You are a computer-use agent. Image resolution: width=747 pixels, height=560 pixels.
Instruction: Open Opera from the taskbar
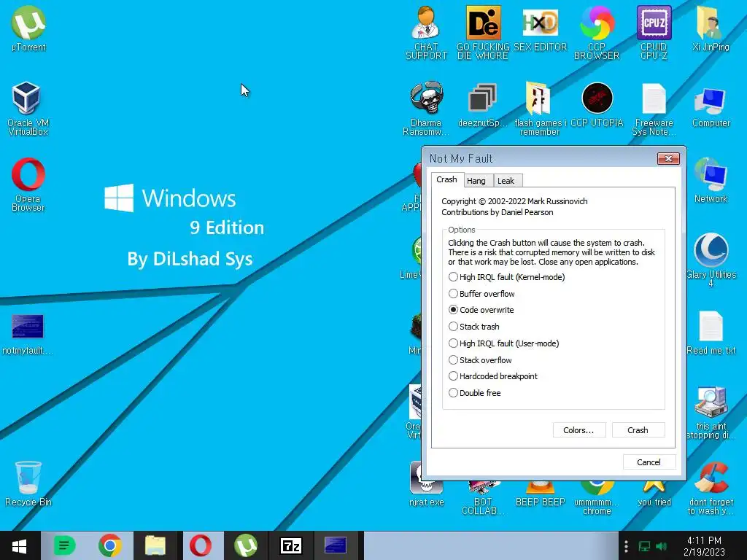pyautogui.click(x=201, y=545)
